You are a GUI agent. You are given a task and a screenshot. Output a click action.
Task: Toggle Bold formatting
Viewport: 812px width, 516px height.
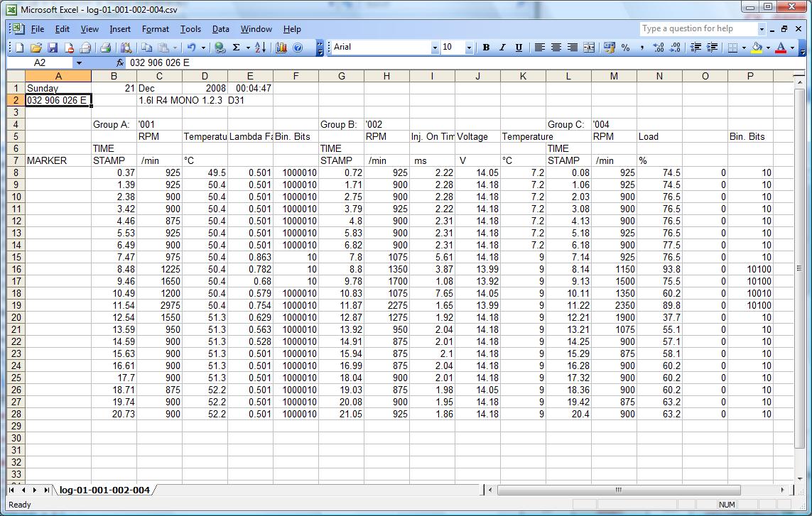(x=486, y=48)
